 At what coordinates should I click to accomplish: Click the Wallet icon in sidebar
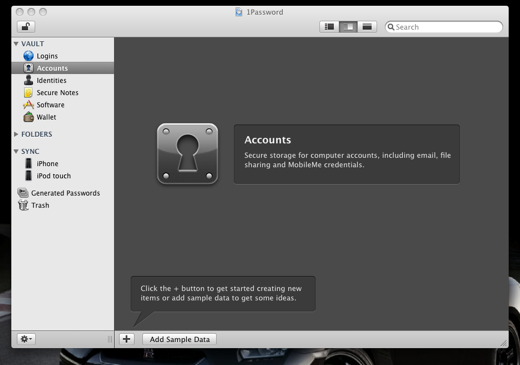[28, 117]
